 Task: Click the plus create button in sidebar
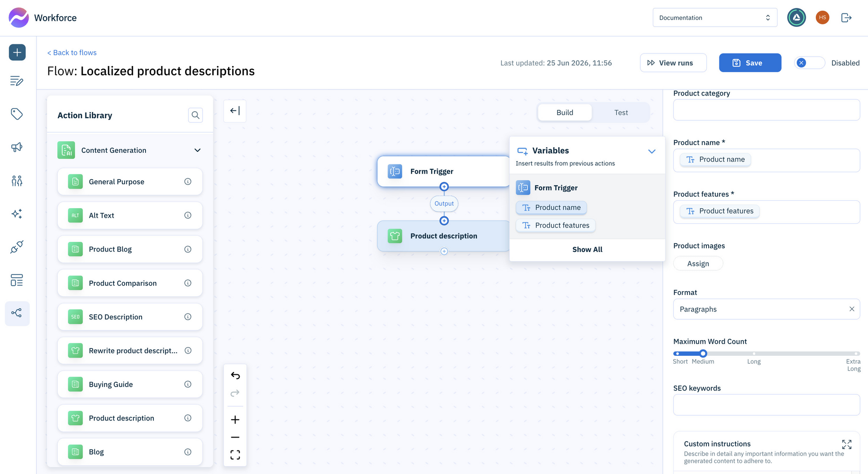click(17, 52)
